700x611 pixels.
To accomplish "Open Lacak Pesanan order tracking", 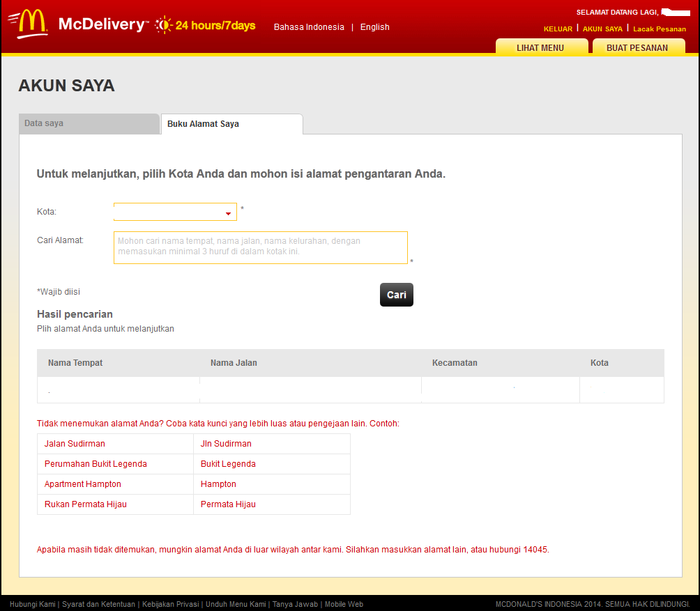I will 660,29.
